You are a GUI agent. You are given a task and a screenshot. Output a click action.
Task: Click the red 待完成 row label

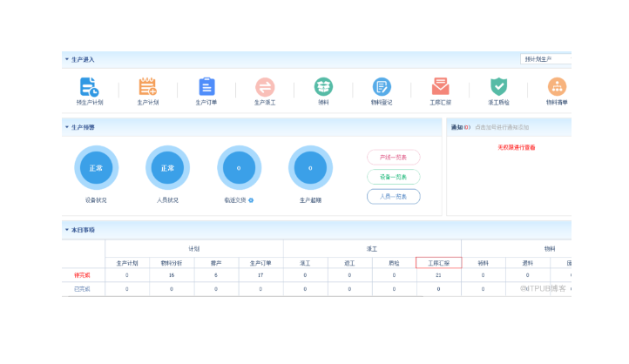click(82, 275)
